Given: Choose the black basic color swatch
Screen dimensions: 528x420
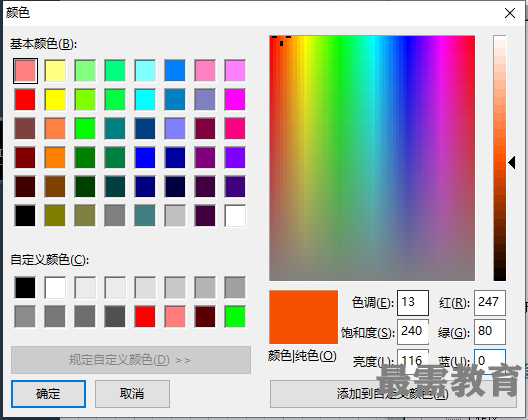Looking at the screenshot, I should point(25,216).
